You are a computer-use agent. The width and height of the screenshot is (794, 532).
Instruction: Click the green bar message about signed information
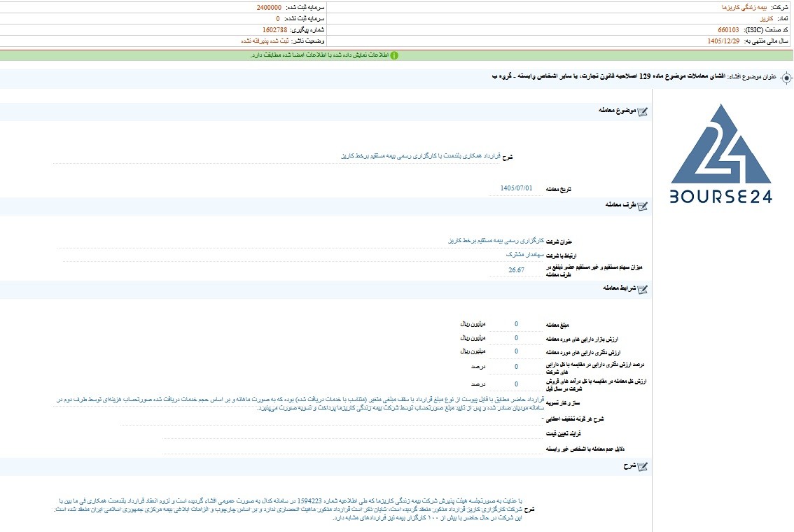(x=319, y=55)
